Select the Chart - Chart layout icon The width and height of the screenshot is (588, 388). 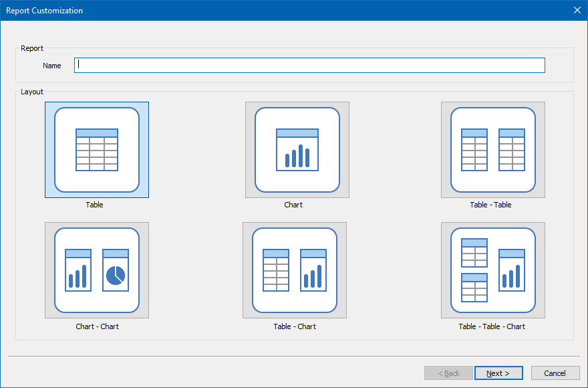[97, 270]
